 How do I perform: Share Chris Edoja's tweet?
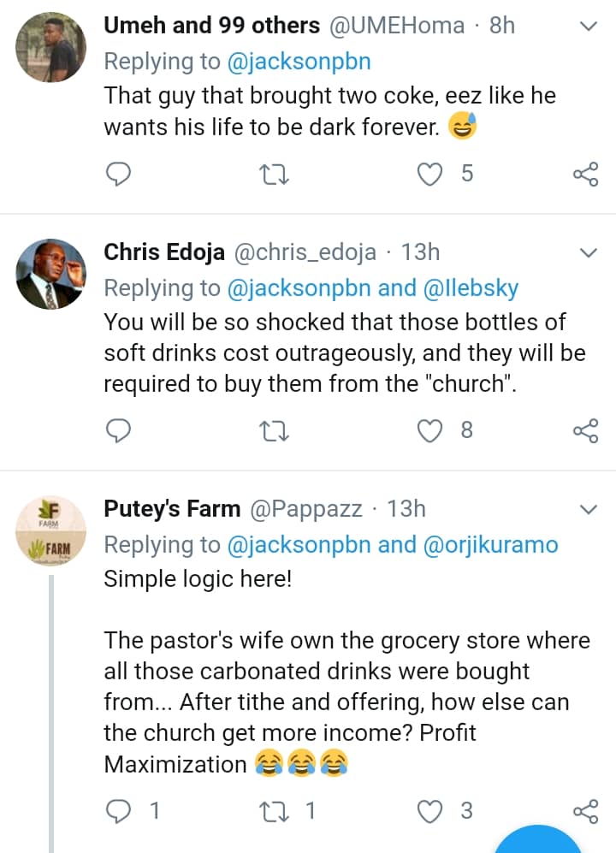[585, 430]
